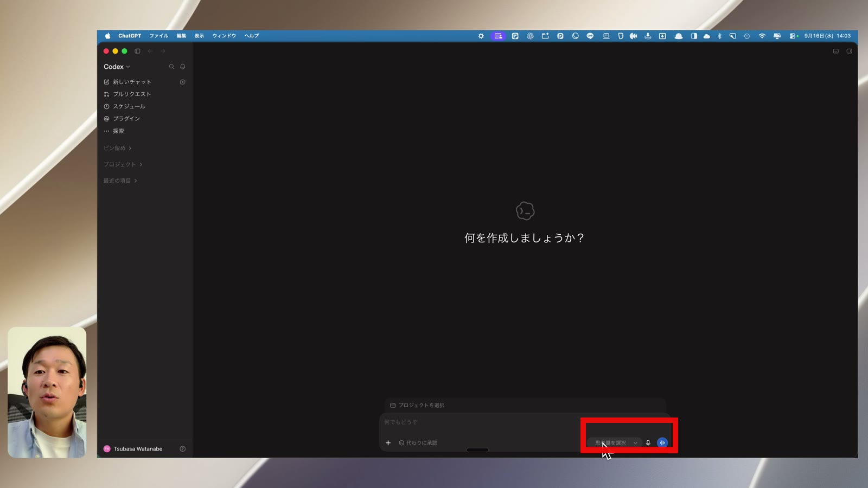Expand the プロジェクト section

(x=123, y=164)
